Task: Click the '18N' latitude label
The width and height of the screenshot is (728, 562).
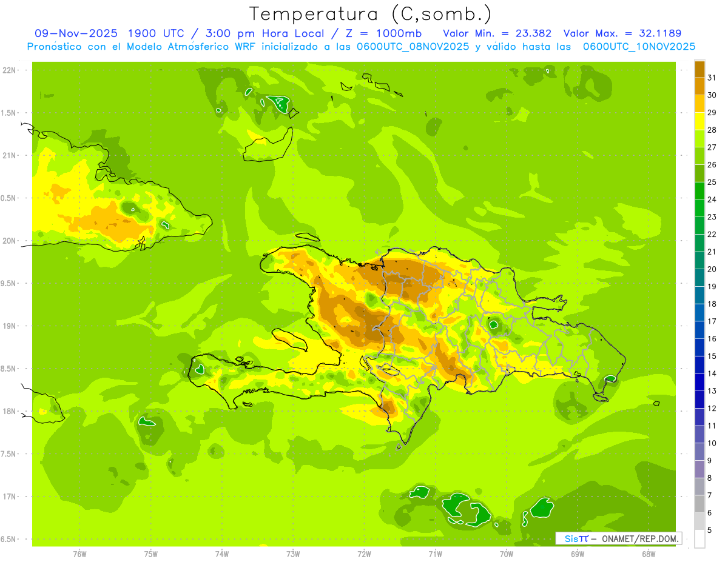Action: (9, 411)
